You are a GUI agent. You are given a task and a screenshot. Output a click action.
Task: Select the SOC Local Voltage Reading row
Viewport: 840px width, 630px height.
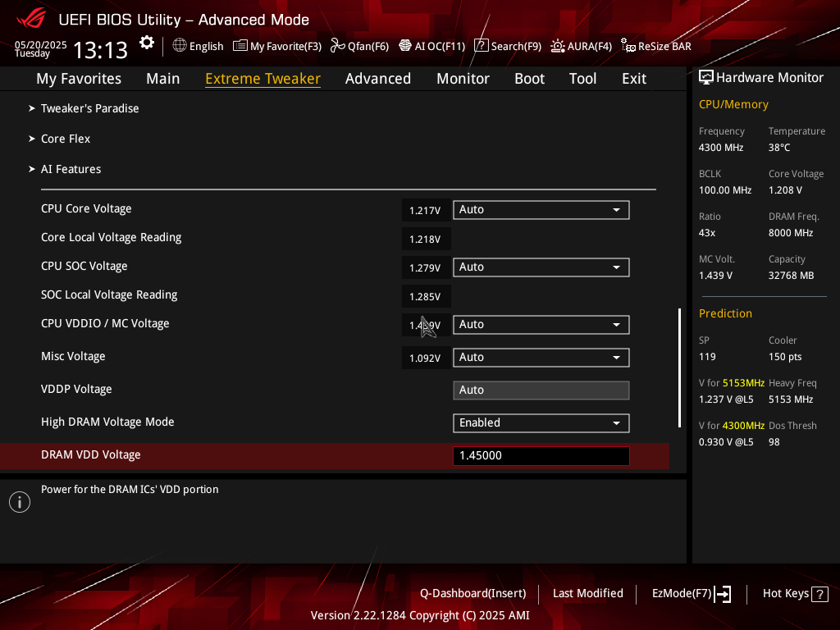[109, 294]
